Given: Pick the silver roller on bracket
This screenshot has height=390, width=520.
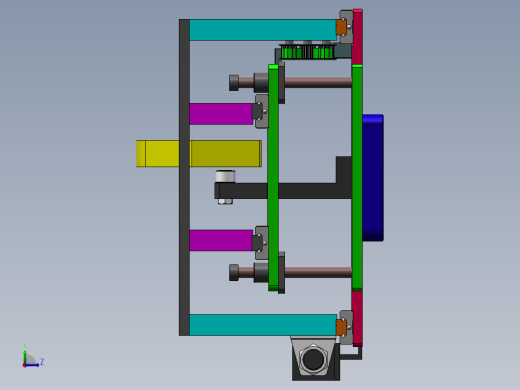Looking at the screenshot, I should [225, 176].
